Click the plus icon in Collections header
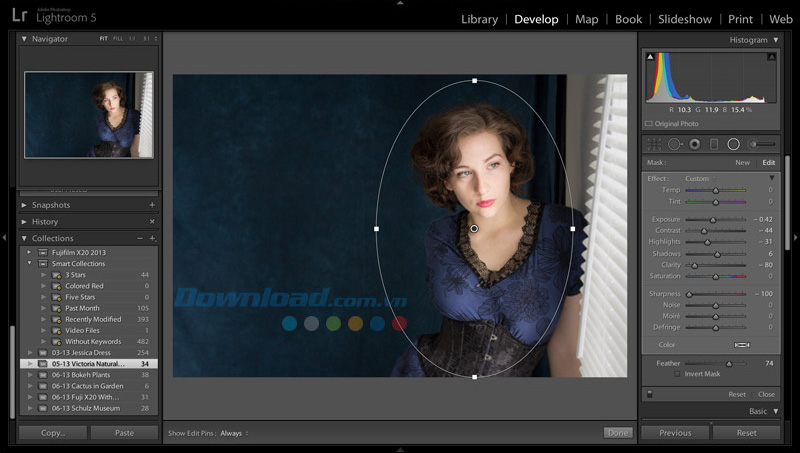The height and width of the screenshot is (453, 800). [153, 239]
